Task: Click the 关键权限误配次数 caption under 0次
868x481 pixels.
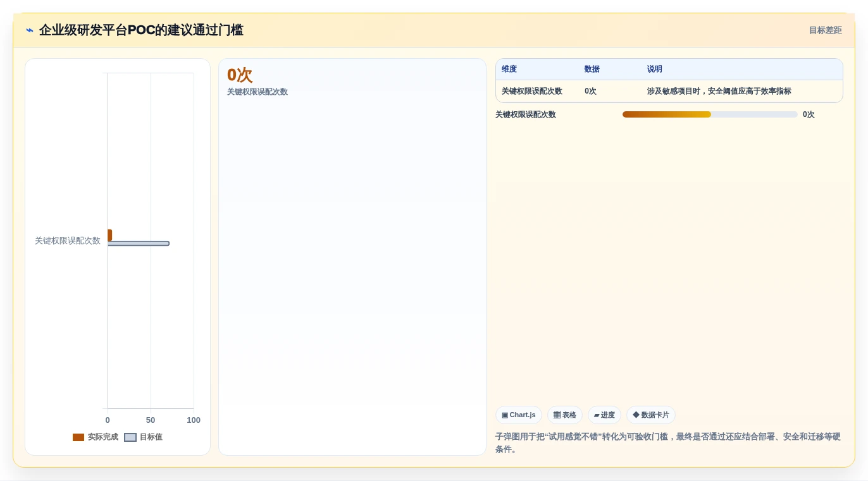Action: [257, 92]
